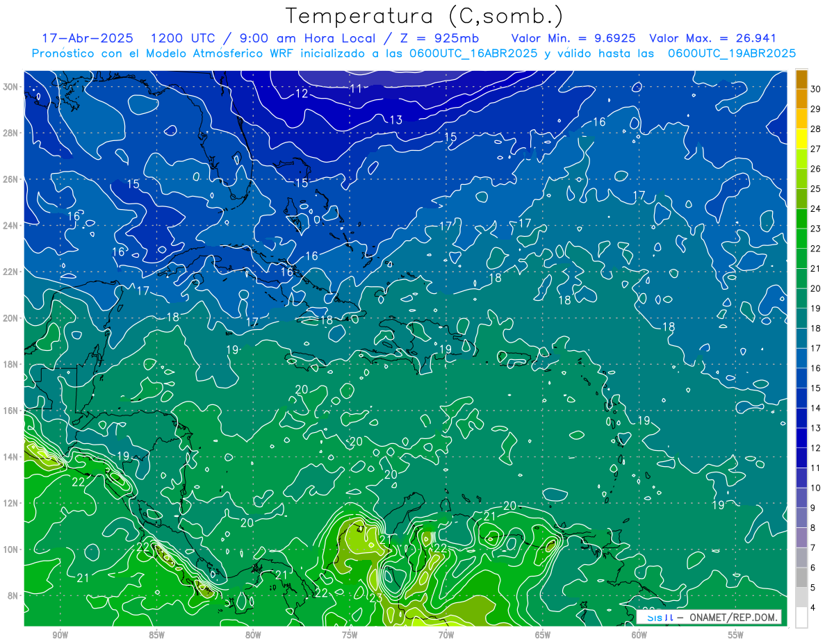This screenshot has width=834, height=644.
Task: Pick the white swatch below 4 on scale
Action: 801,618
